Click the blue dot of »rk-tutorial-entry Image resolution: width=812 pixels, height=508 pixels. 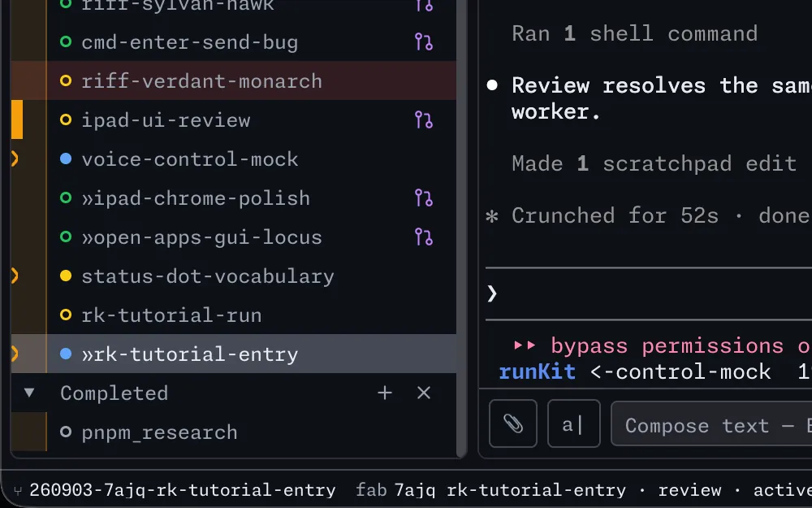[66, 354]
